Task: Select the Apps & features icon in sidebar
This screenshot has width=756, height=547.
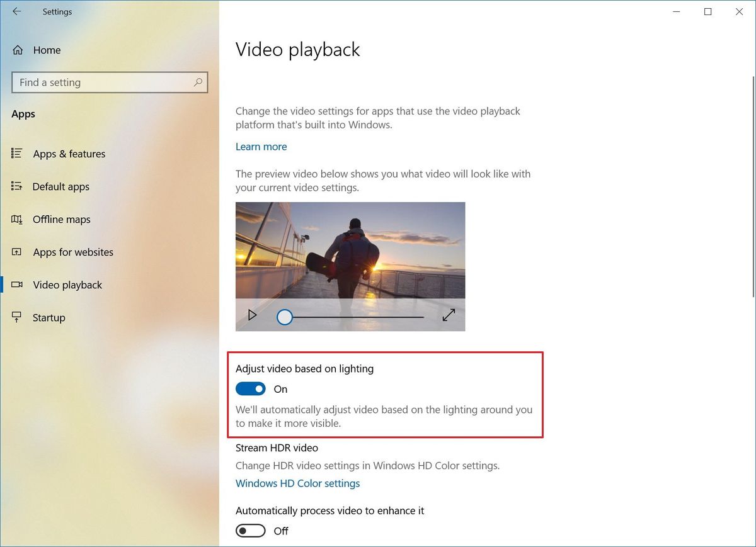Action: click(16, 154)
